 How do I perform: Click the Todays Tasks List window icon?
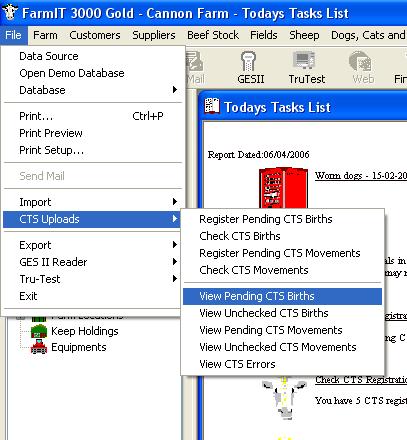pos(212,107)
